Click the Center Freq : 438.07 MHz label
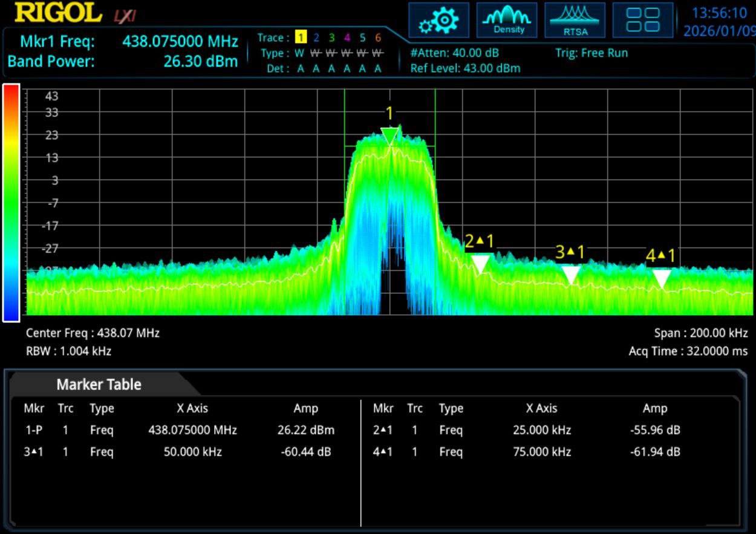The width and height of the screenshot is (756, 534). [93, 333]
